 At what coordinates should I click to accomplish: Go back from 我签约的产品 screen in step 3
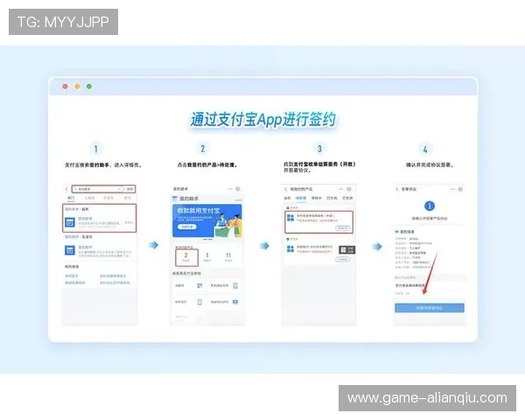coord(285,189)
